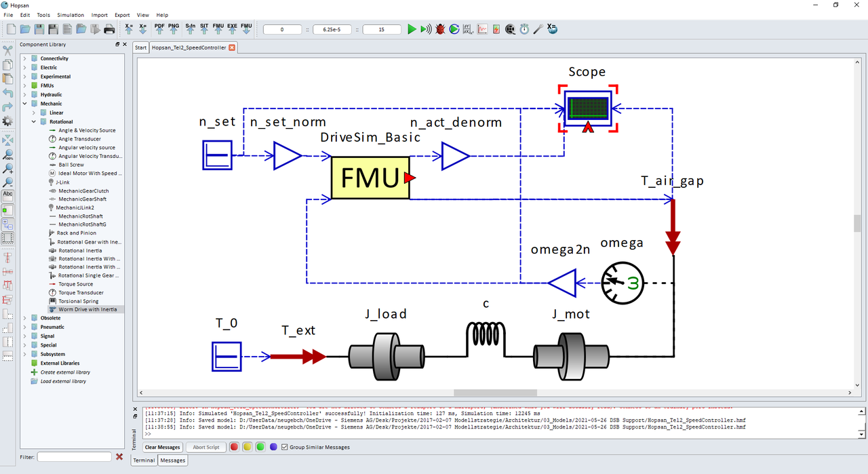This screenshot has height=474, width=868.
Task: Open the debugger bug icon
Action: (x=440, y=29)
